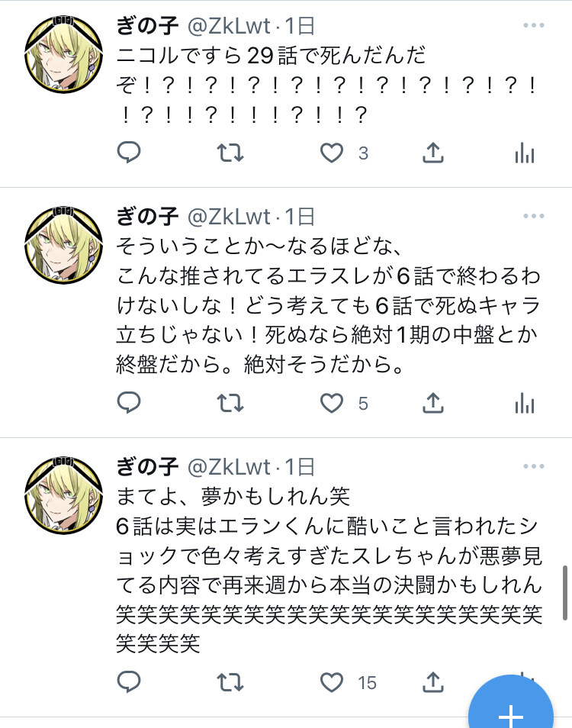This screenshot has height=728, width=572.
Task: Reply to the まてよ、夢かもしれん tweet
Action: click(x=128, y=682)
